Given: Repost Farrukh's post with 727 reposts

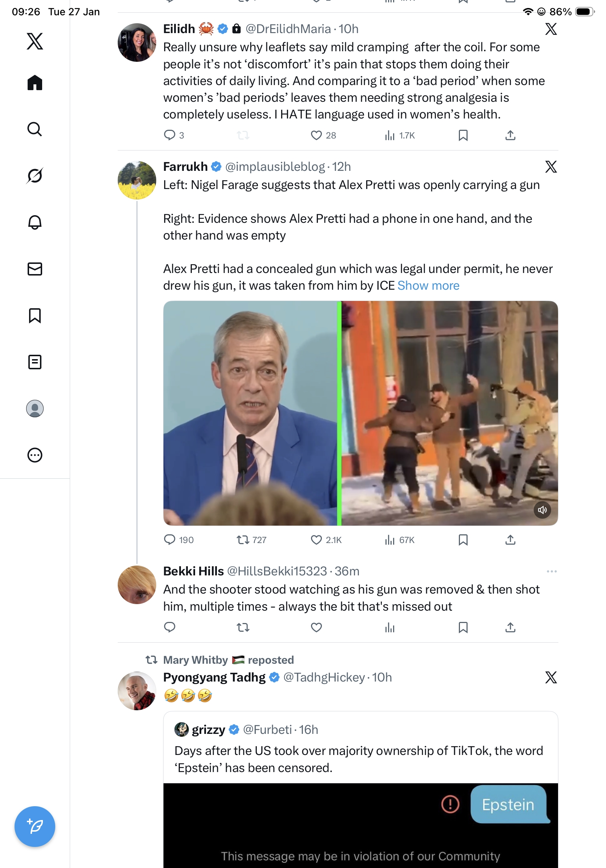Looking at the screenshot, I should (x=243, y=540).
